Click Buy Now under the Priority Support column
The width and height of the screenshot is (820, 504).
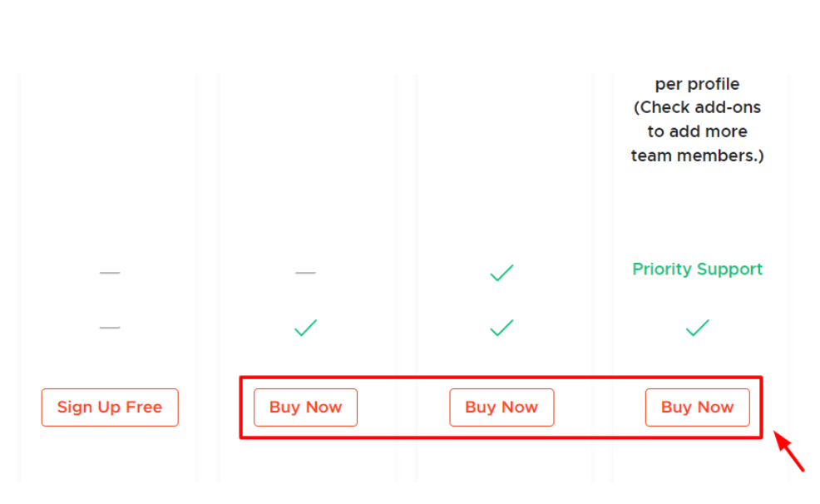[x=697, y=408]
